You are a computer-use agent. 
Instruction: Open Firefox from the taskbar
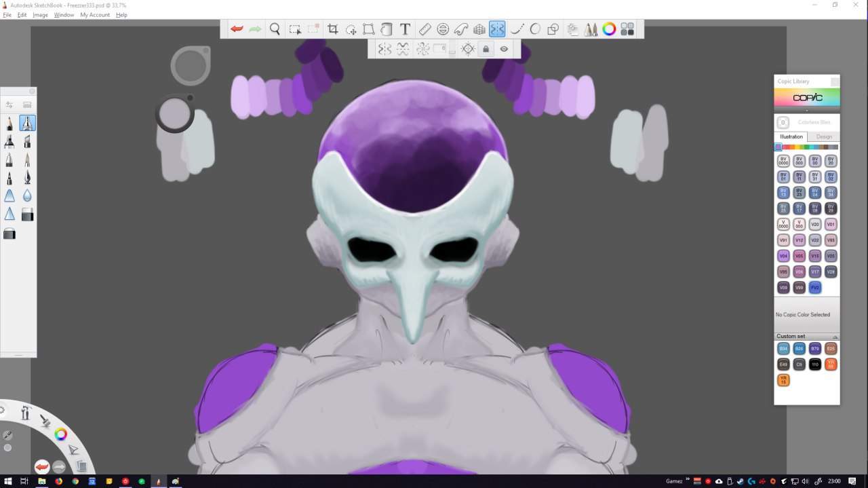(x=58, y=481)
